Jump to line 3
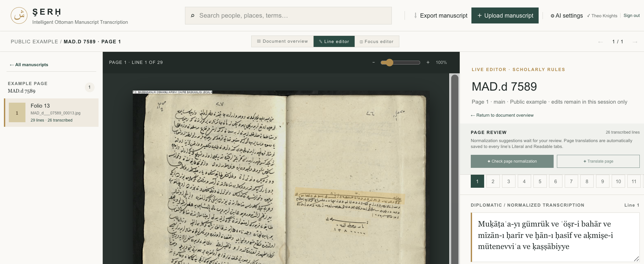Viewport: 644px width, 264px height. (509, 181)
